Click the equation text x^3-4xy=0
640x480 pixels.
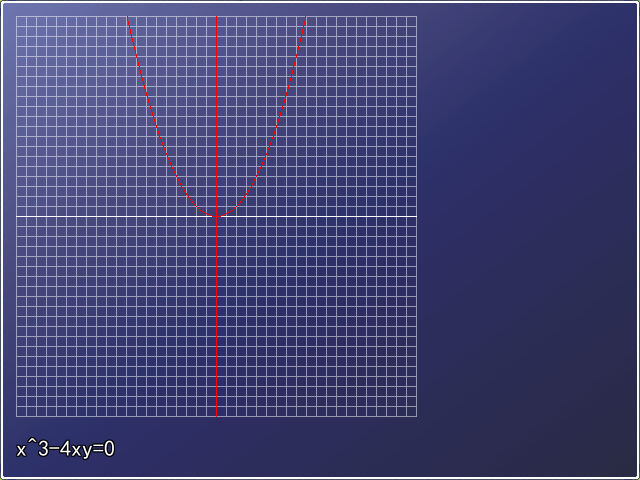click(x=66, y=449)
